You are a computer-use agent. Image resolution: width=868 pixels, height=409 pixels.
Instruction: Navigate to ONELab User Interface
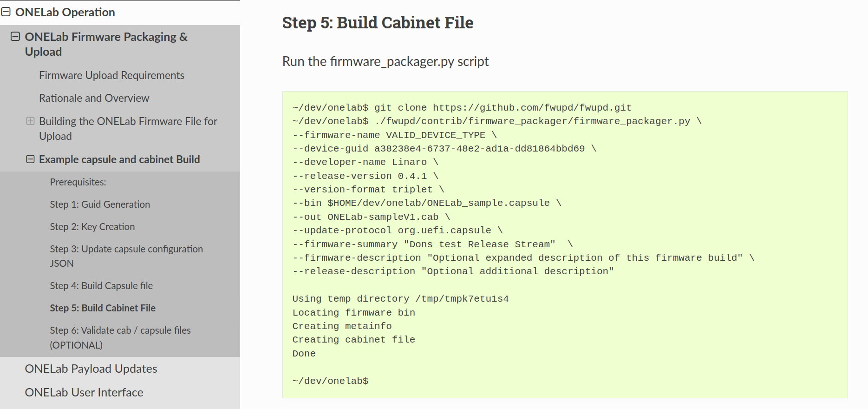(84, 392)
